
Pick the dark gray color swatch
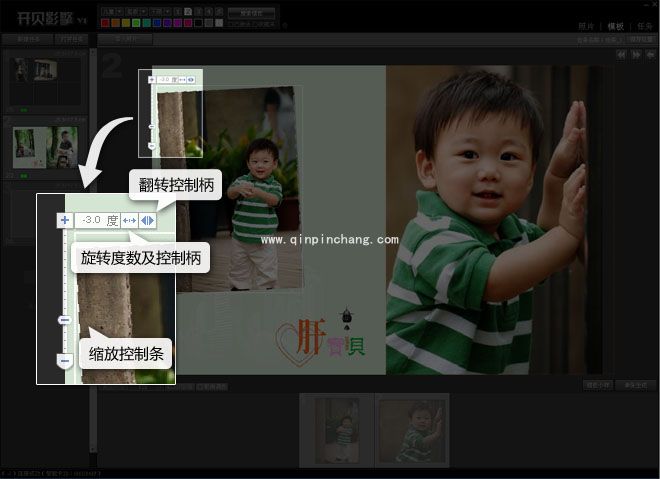click(x=209, y=23)
